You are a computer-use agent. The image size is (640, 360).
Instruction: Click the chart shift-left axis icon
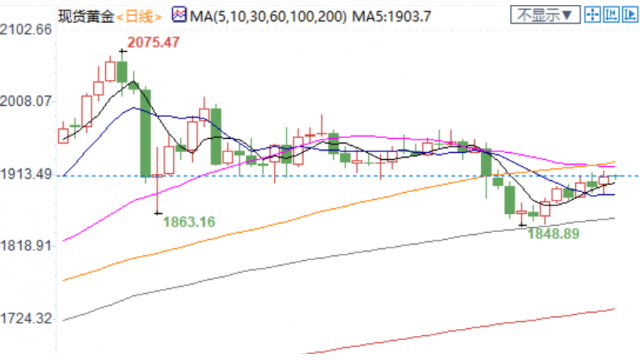point(611,15)
